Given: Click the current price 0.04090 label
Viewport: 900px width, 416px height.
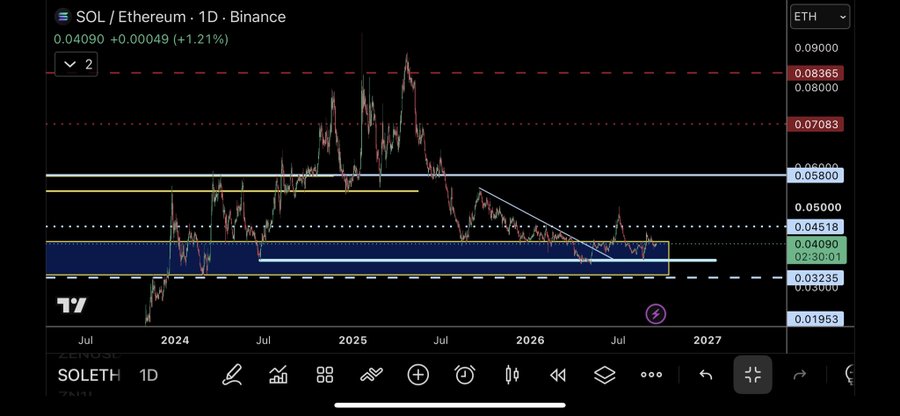Looking at the screenshot, I should tap(816, 250).
